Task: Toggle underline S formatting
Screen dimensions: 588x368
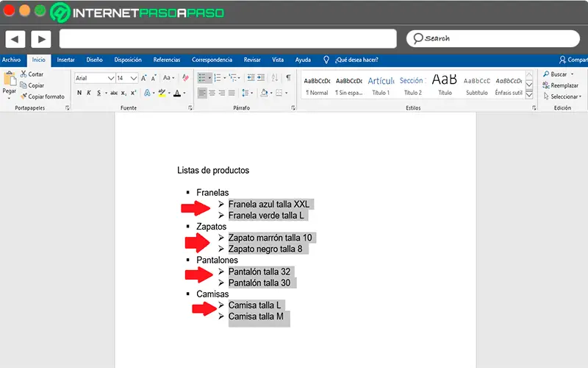Action: click(98, 93)
